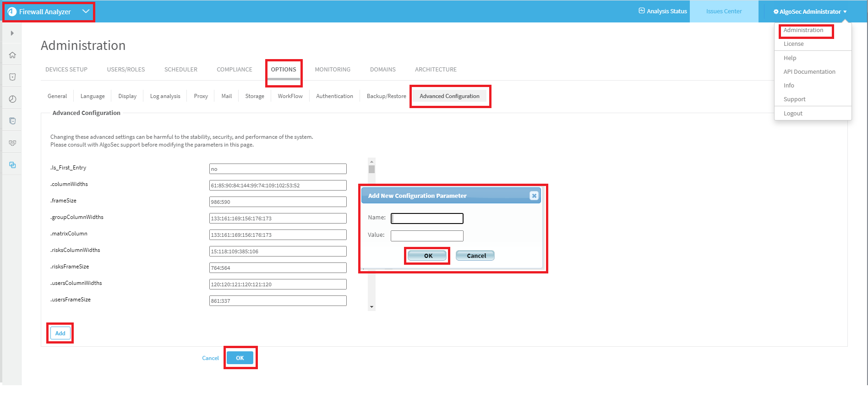This screenshot has height=404, width=868.
Task: Choose API Documentation in the user menu
Action: pos(809,72)
